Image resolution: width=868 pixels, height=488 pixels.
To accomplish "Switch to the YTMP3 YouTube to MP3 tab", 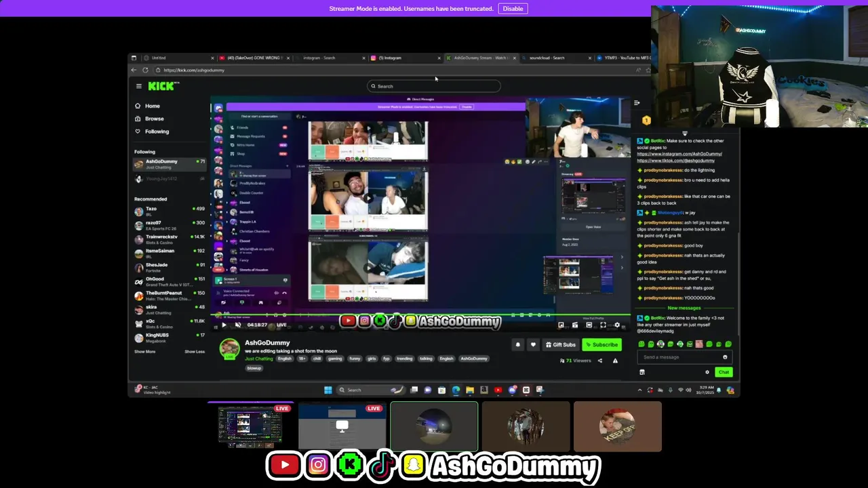I will 624,58.
